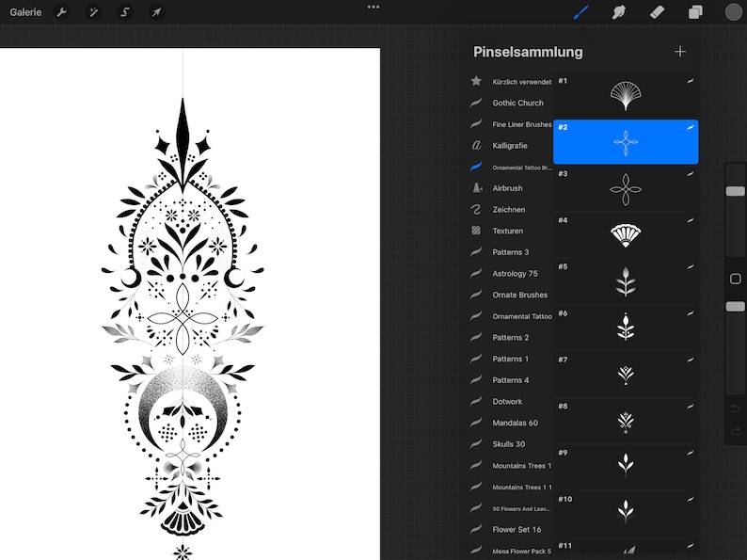The width and height of the screenshot is (747, 560).
Task: Choose brush #10 leaf stamp
Action: 626,514
